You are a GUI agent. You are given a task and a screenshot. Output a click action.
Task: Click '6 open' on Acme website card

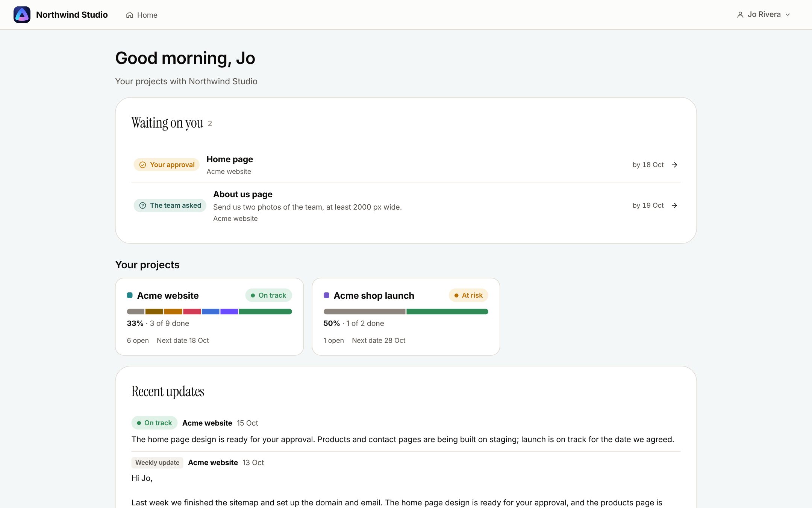pos(138,341)
